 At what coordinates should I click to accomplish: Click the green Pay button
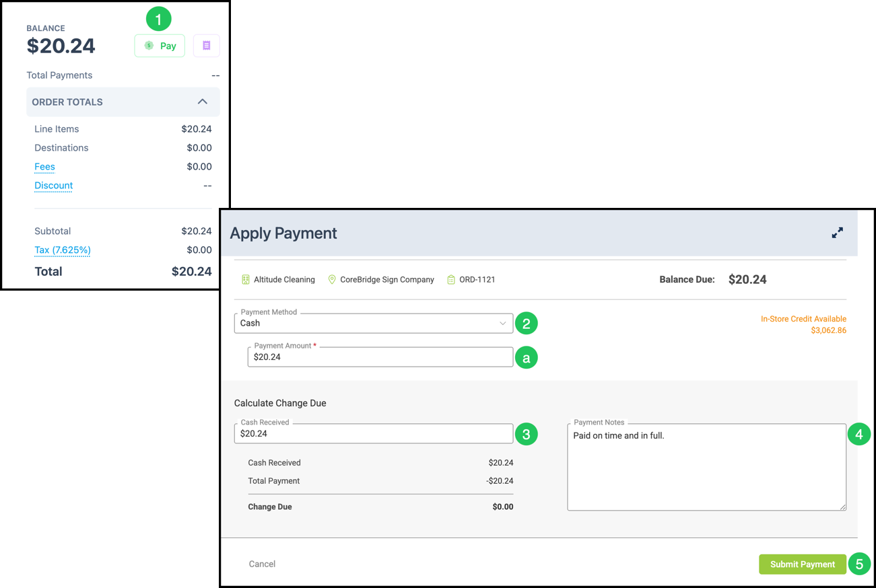(x=160, y=46)
